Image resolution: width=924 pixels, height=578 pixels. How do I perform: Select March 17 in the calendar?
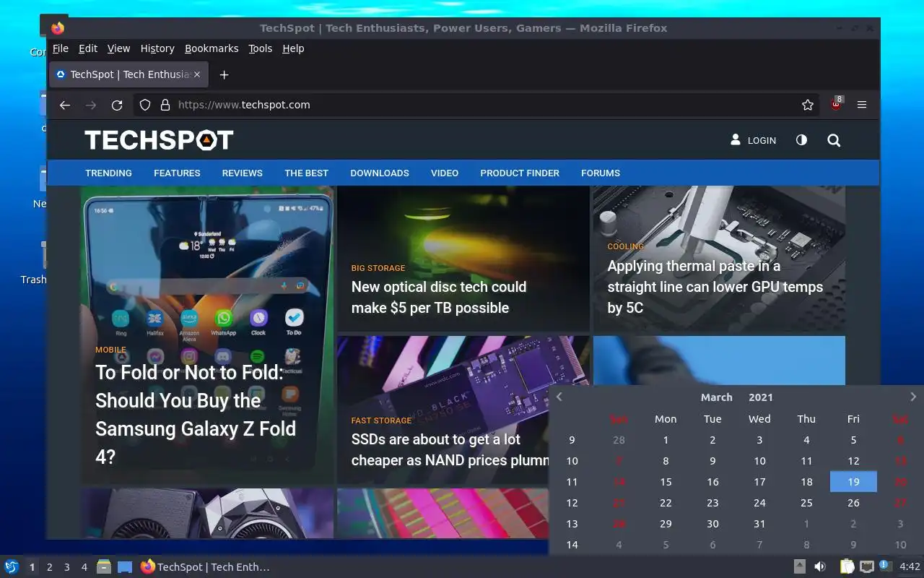pyautogui.click(x=759, y=482)
